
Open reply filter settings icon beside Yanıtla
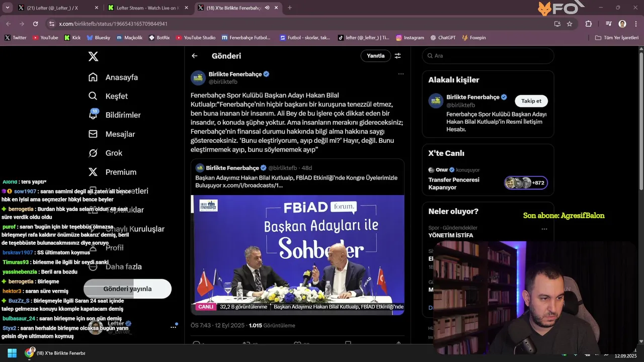pos(397,56)
